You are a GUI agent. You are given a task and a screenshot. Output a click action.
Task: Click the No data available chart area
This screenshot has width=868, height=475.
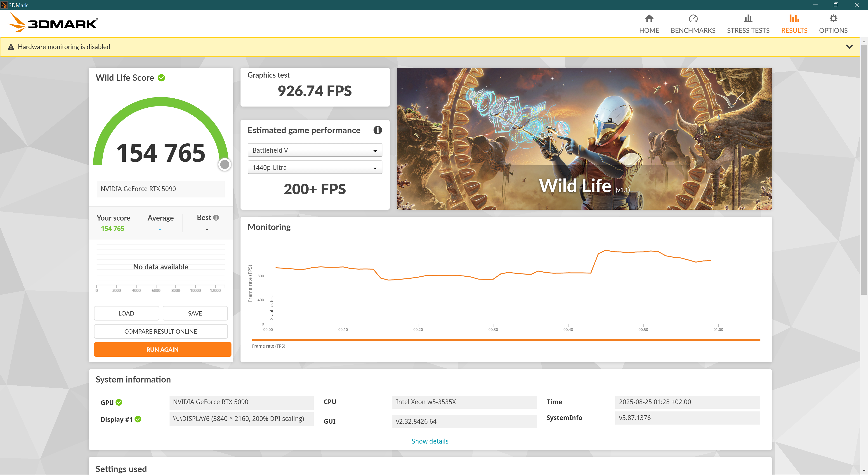[x=161, y=267]
